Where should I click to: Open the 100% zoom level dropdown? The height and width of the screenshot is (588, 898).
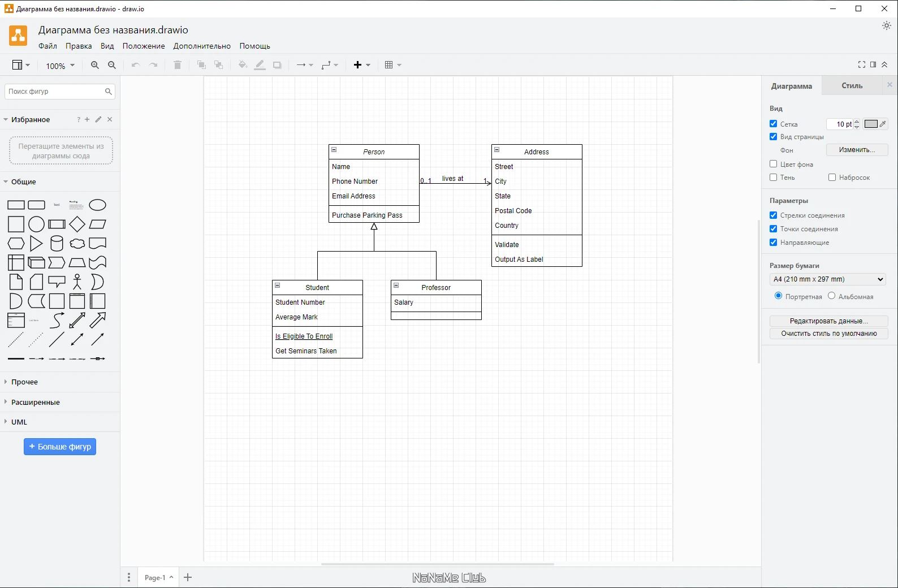point(60,66)
